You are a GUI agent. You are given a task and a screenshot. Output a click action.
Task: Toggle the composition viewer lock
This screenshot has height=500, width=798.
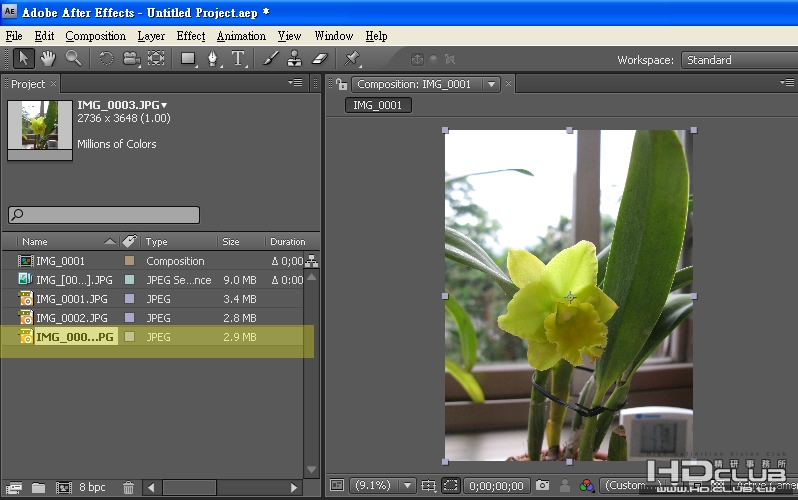[341, 84]
